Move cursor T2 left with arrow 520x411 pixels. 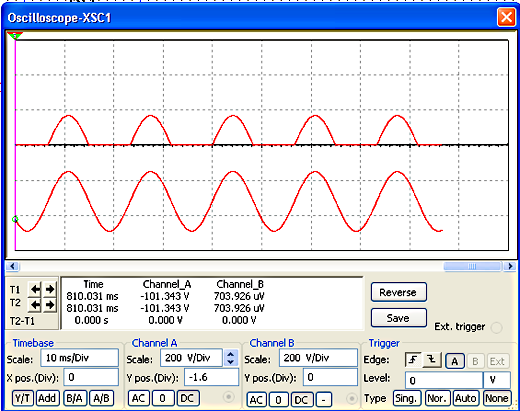(34, 305)
